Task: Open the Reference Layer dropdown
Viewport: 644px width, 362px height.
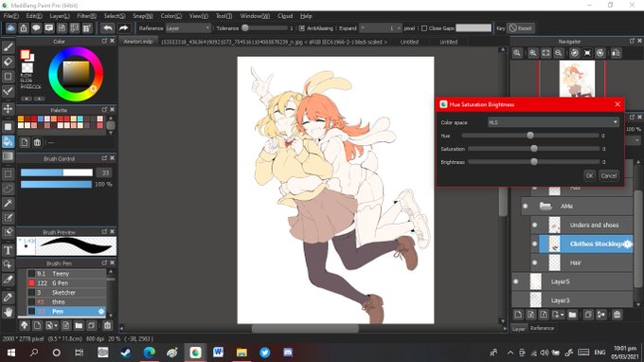Action: pos(188,28)
